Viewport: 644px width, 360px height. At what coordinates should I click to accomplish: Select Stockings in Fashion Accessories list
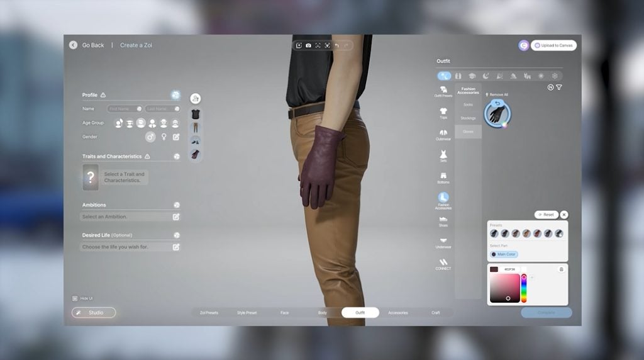468,118
